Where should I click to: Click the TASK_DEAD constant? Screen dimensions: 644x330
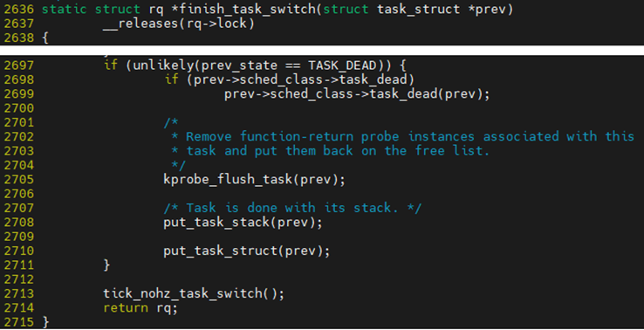(342, 65)
